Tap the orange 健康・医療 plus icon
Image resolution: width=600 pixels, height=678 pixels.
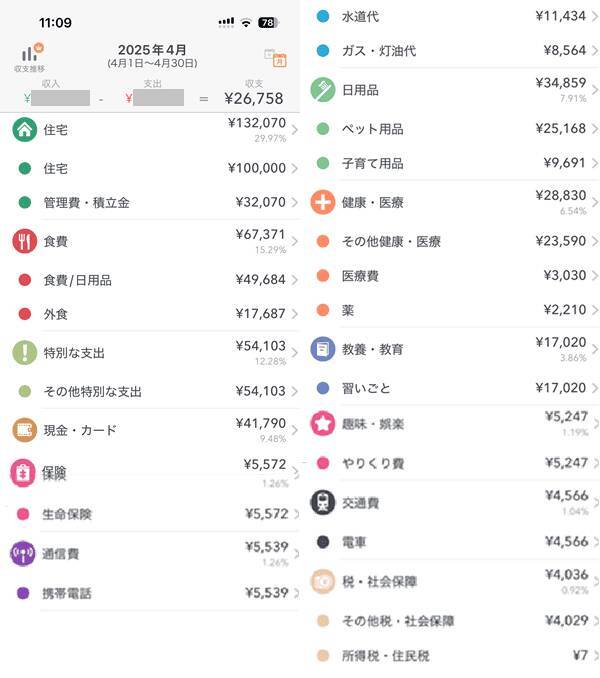pos(322,202)
